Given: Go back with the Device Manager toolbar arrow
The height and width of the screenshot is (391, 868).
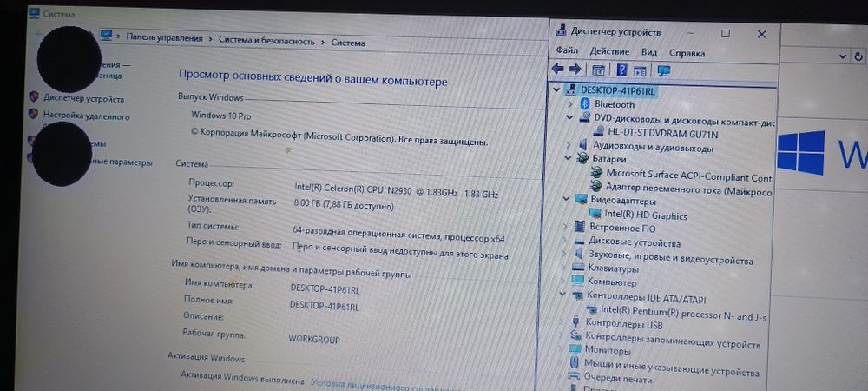Looking at the screenshot, I should point(557,70).
